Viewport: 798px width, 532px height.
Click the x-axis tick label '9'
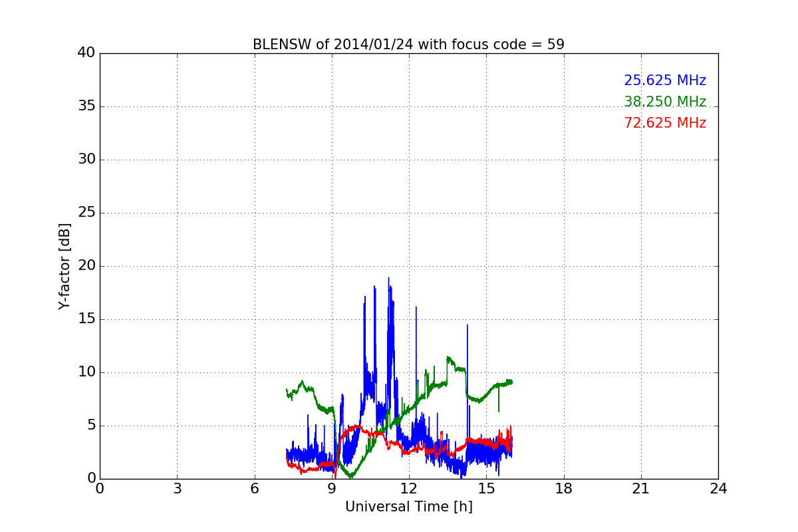[332, 489]
